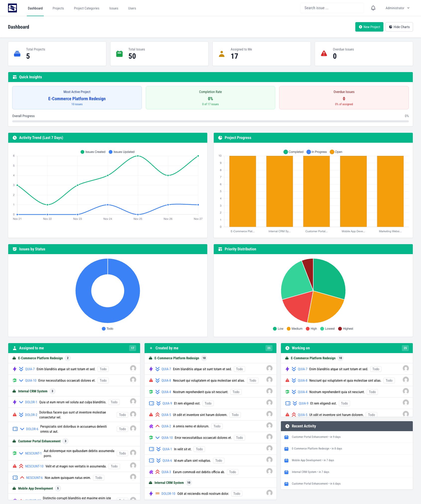Click the clock icon in Recent Activity header
Image resolution: width=421 pixels, height=504 pixels.
tap(287, 426)
